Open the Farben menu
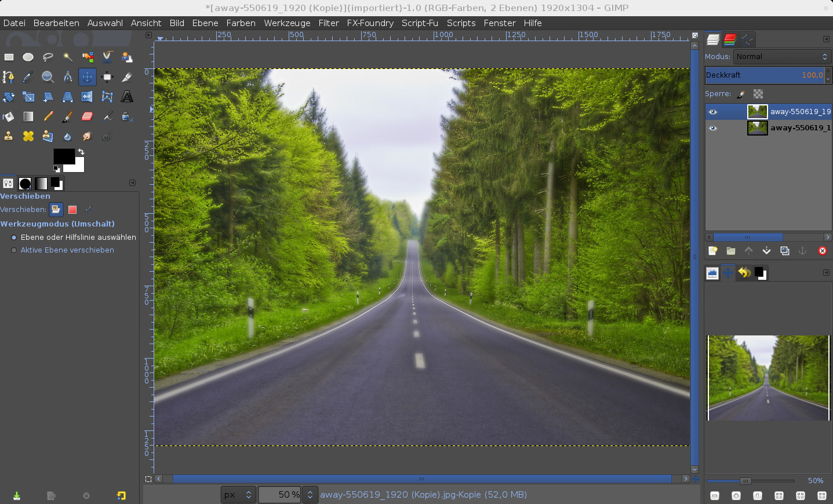The width and height of the screenshot is (833, 504). point(241,23)
